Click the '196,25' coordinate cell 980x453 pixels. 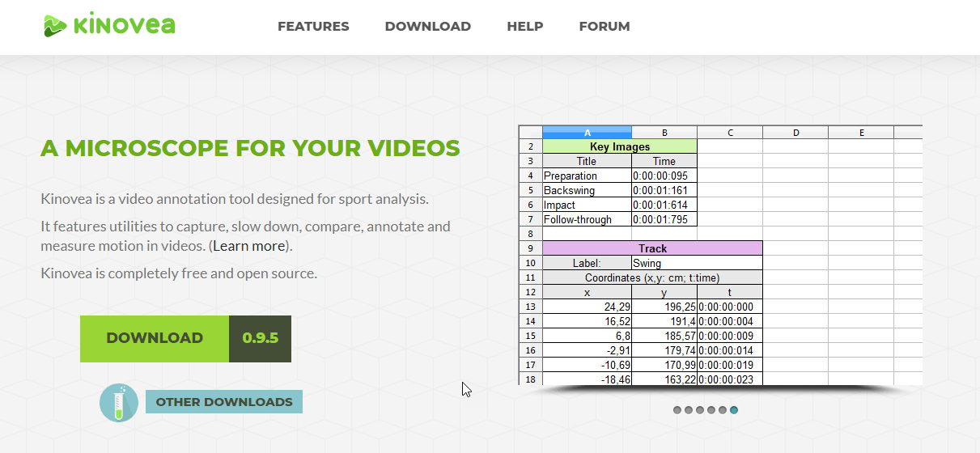[664, 307]
